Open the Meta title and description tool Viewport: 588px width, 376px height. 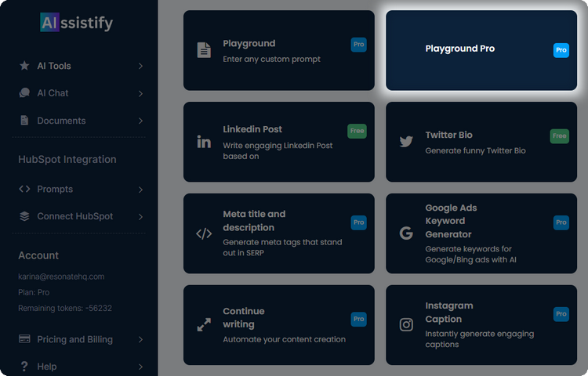[x=279, y=233]
